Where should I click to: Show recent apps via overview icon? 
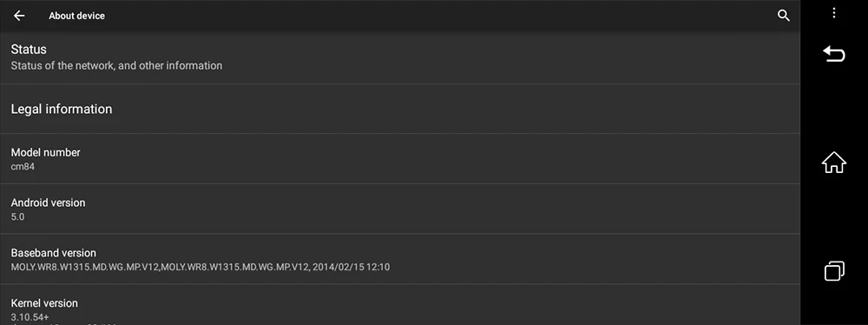click(833, 270)
